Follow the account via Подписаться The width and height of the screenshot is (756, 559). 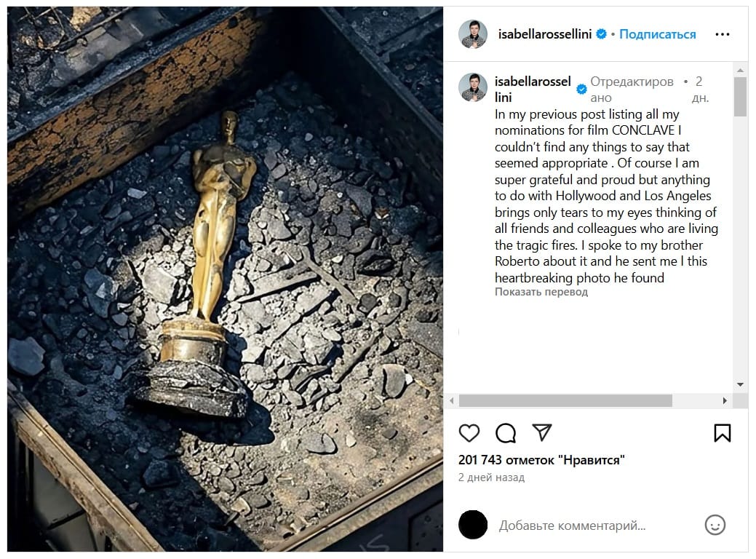pyautogui.click(x=658, y=34)
